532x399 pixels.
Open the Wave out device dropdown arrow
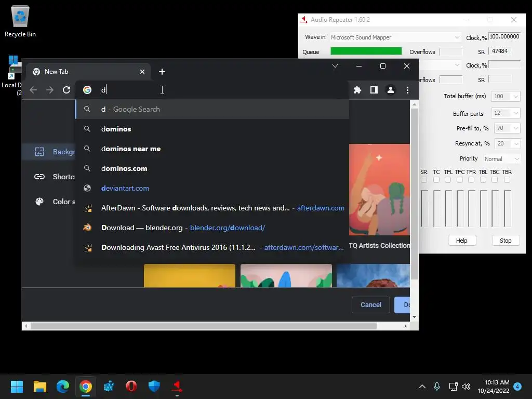pos(457,65)
